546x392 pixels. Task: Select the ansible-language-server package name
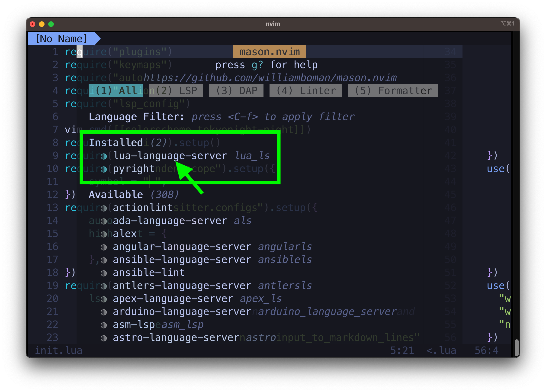[182, 260]
